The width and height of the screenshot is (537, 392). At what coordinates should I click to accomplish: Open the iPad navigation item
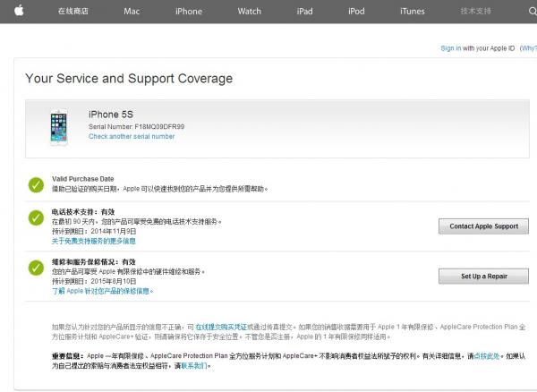(x=304, y=12)
